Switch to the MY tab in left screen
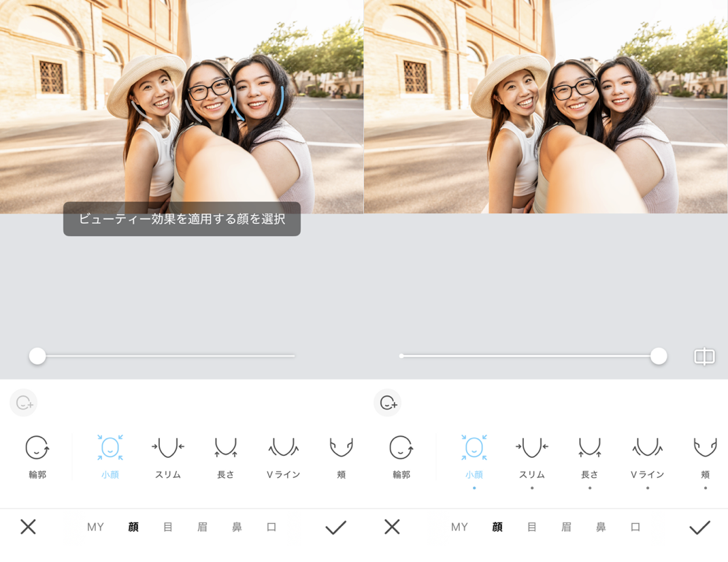Viewport: 728px width, 562px height. point(95,527)
